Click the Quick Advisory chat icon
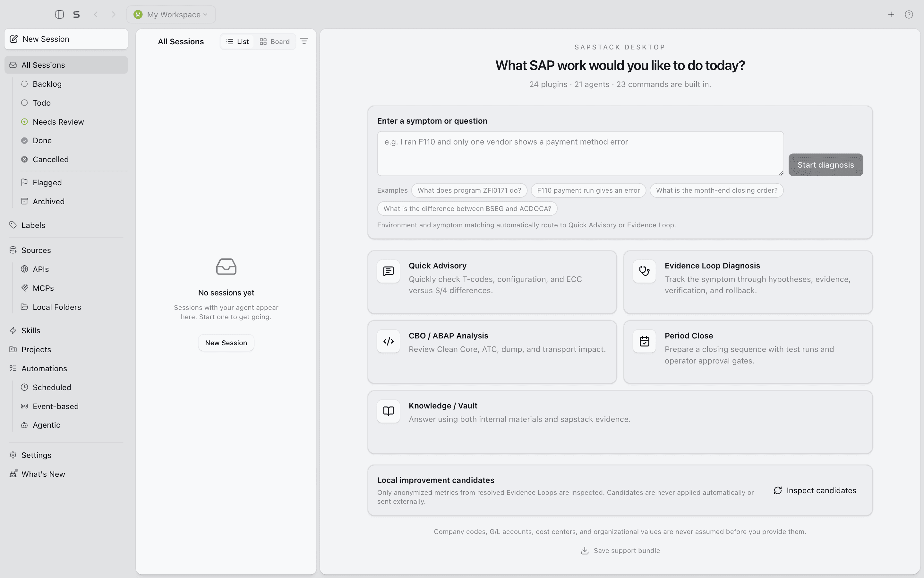Image resolution: width=924 pixels, height=578 pixels. 388,271
